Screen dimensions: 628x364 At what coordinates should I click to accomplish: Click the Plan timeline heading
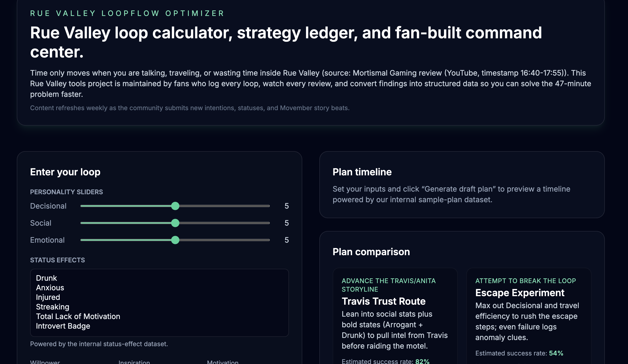362,172
